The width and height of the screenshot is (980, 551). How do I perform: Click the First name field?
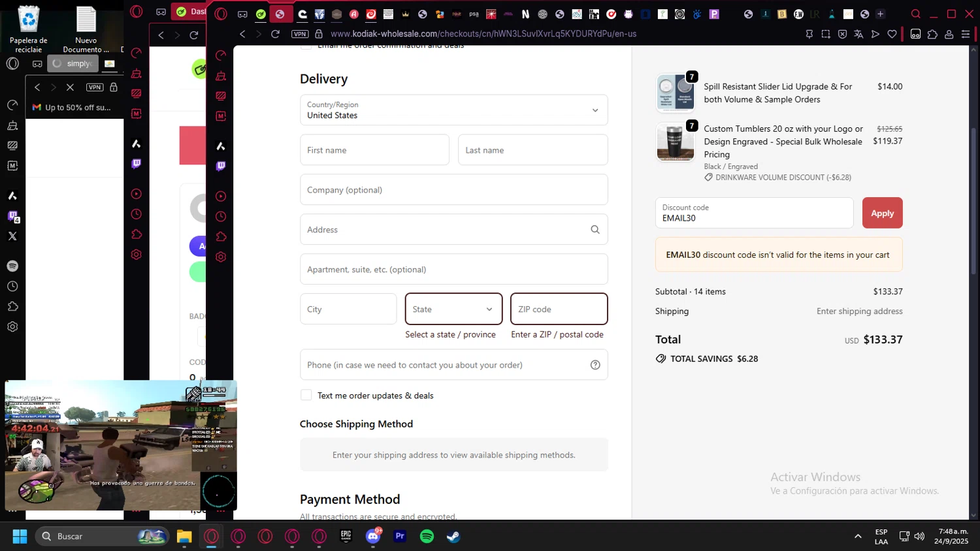coord(375,150)
